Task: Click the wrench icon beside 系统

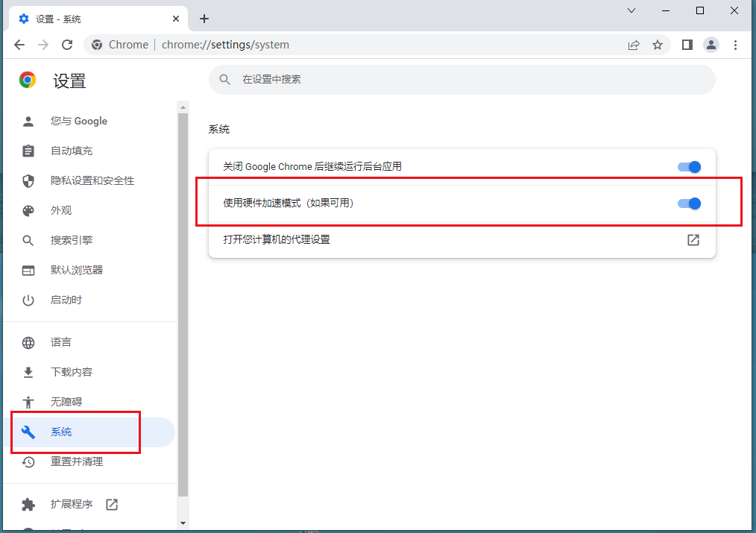Action: (28, 432)
